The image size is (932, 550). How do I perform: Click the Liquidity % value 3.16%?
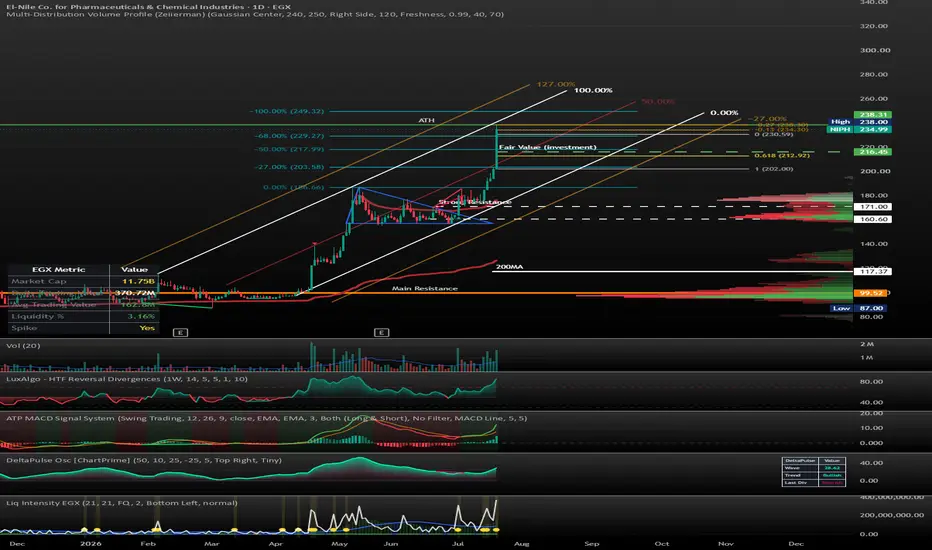coord(141,316)
